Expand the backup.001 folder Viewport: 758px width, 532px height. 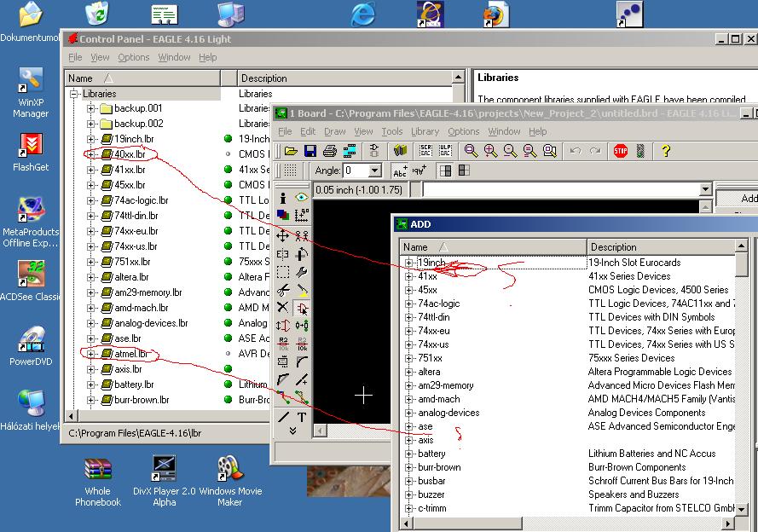tap(90, 109)
